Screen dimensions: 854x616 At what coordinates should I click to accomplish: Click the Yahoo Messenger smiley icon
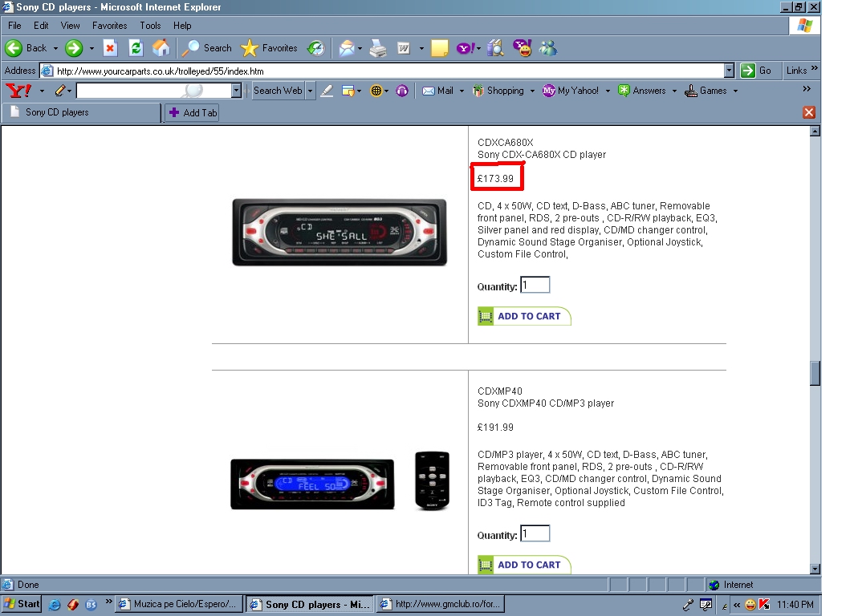[523, 48]
